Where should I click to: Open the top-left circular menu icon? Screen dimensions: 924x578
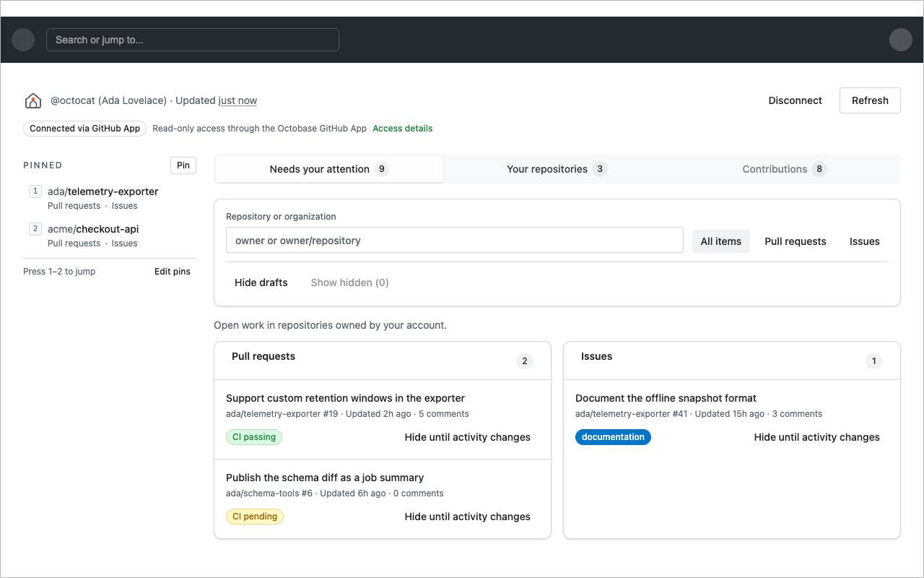(x=23, y=40)
